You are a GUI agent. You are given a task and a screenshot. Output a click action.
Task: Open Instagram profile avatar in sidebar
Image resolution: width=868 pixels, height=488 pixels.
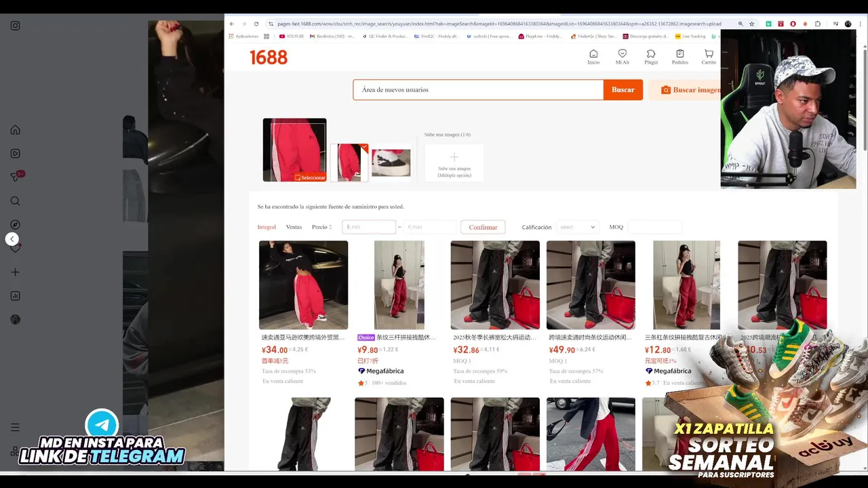click(x=15, y=319)
